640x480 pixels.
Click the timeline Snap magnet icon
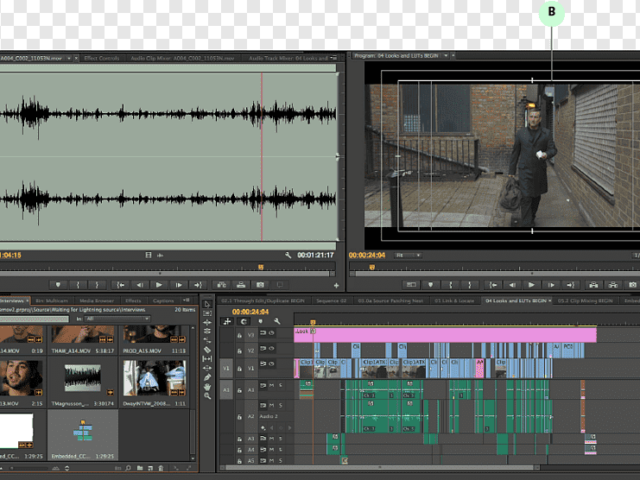coord(244,322)
